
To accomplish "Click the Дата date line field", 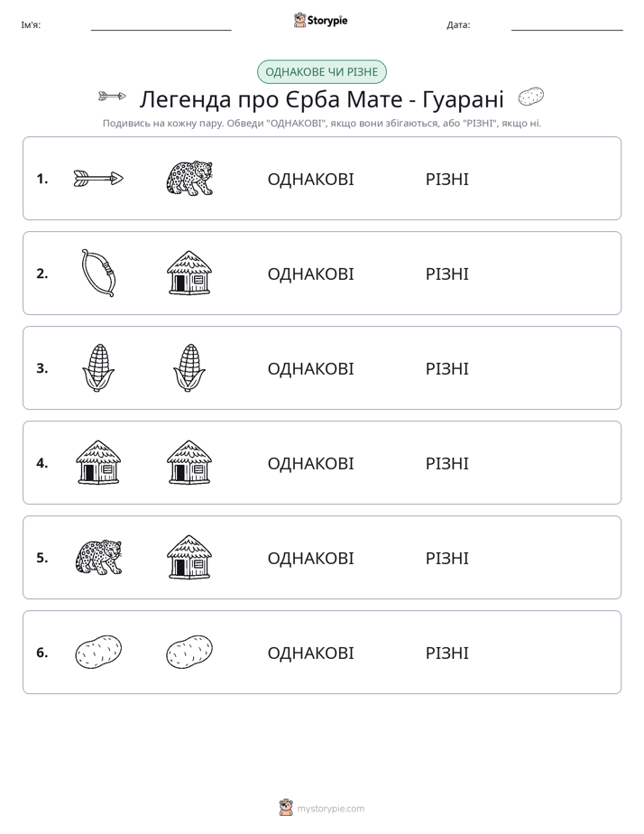I will pos(567,25).
